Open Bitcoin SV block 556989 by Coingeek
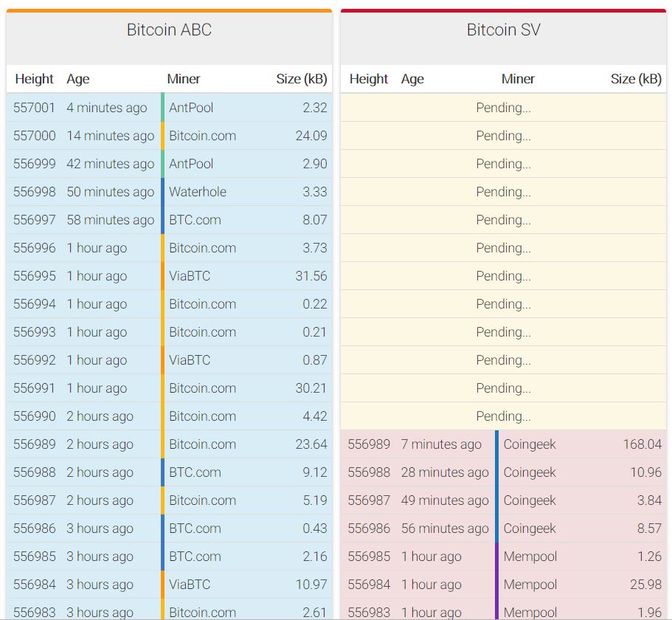This screenshot has height=620, width=672. point(369,444)
